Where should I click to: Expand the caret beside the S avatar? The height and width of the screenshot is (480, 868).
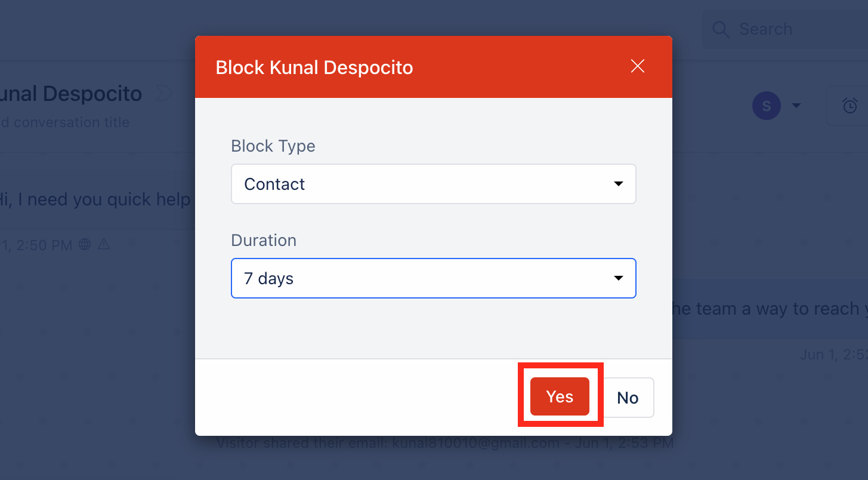click(x=796, y=106)
